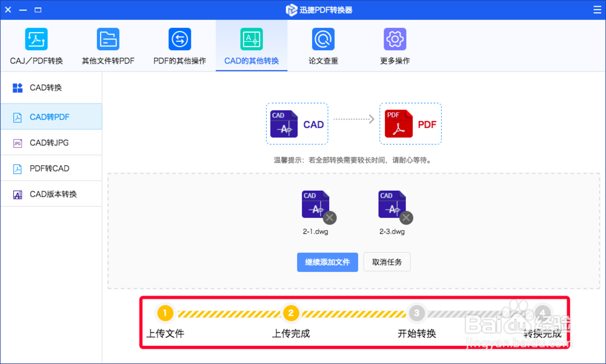Switch to 更多操作 tab label
The height and width of the screenshot is (364, 606).
pyautogui.click(x=395, y=61)
